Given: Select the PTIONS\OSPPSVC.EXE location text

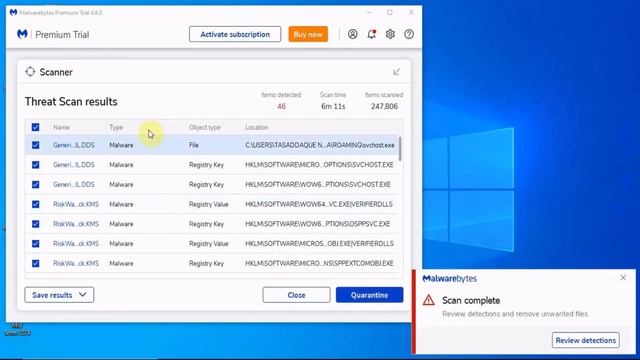Looking at the screenshot, I should 318,224.
